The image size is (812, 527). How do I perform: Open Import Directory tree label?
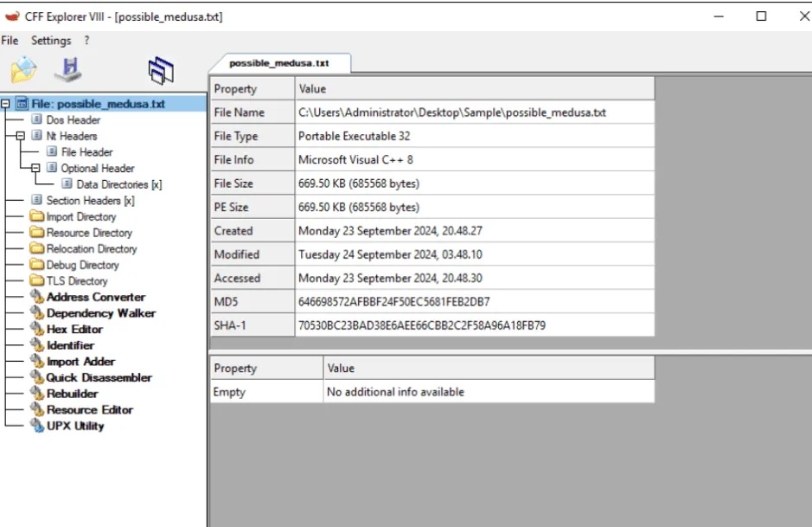(x=80, y=216)
